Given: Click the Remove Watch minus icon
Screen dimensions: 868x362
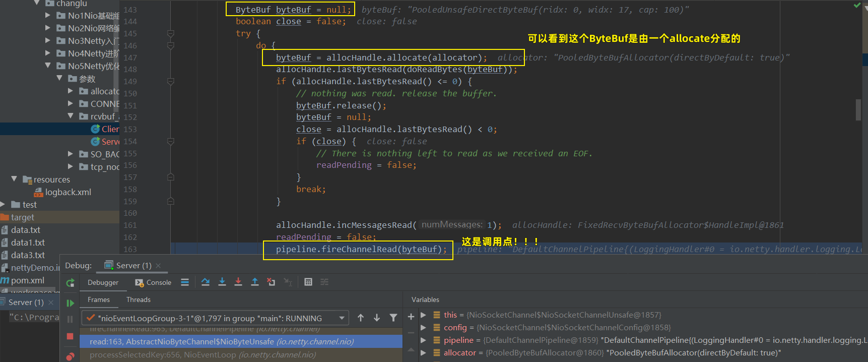Looking at the screenshot, I should pyautogui.click(x=411, y=333).
